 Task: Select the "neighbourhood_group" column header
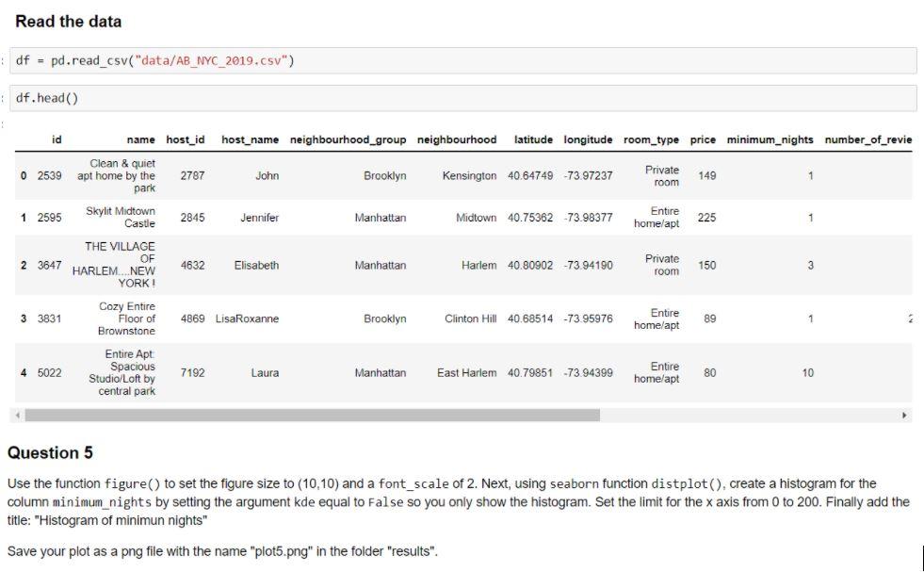click(350, 138)
